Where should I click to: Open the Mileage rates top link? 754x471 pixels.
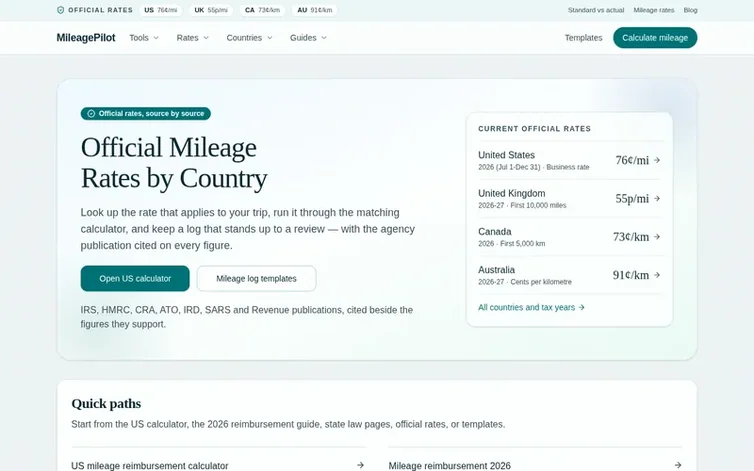pyautogui.click(x=653, y=10)
